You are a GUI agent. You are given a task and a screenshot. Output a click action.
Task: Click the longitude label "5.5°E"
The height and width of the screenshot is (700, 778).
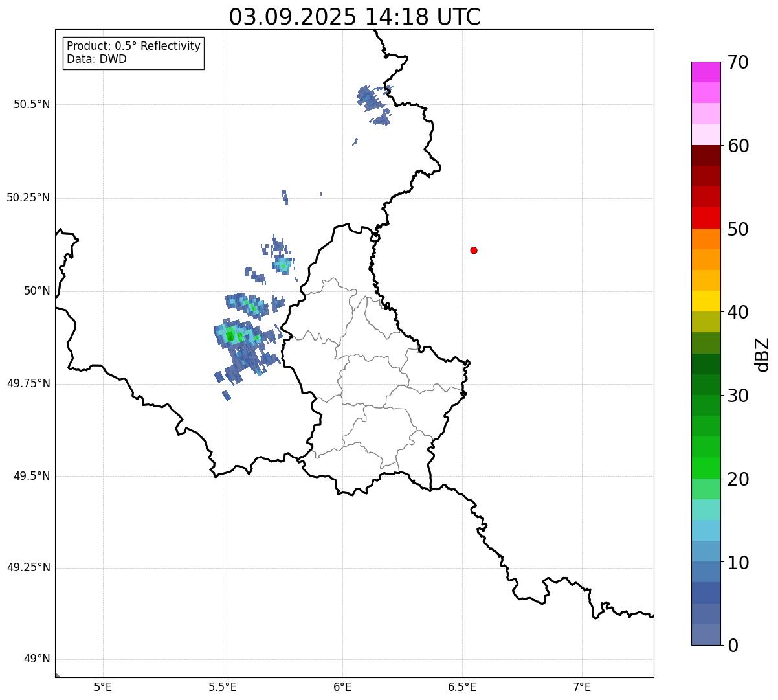point(223,687)
